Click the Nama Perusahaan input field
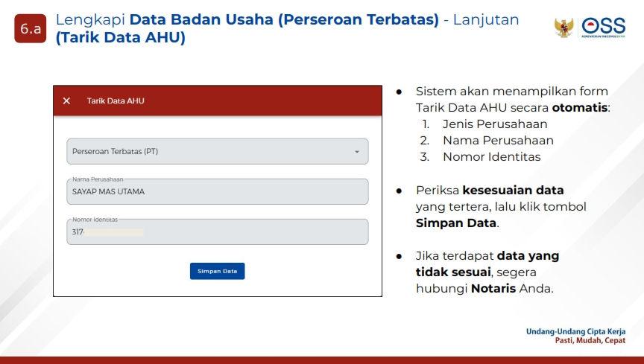This screenshot has width=644, height=364. coord(217,192)
